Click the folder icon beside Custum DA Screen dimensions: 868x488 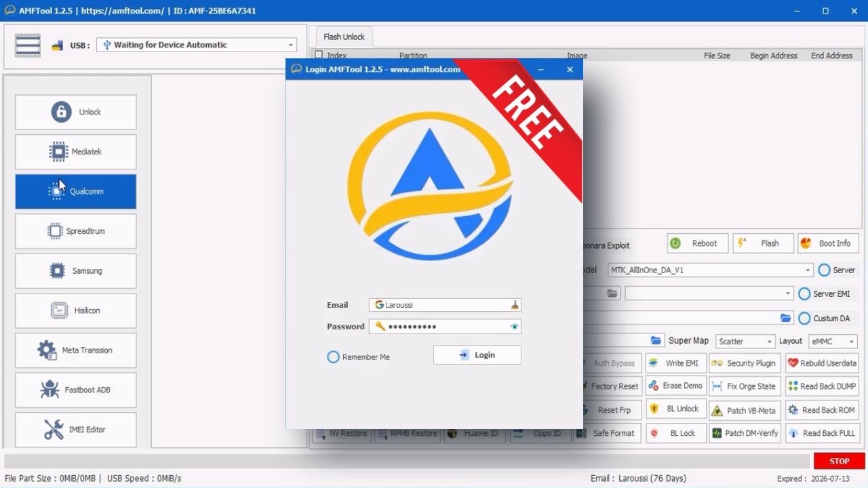[x=785, y=318]
